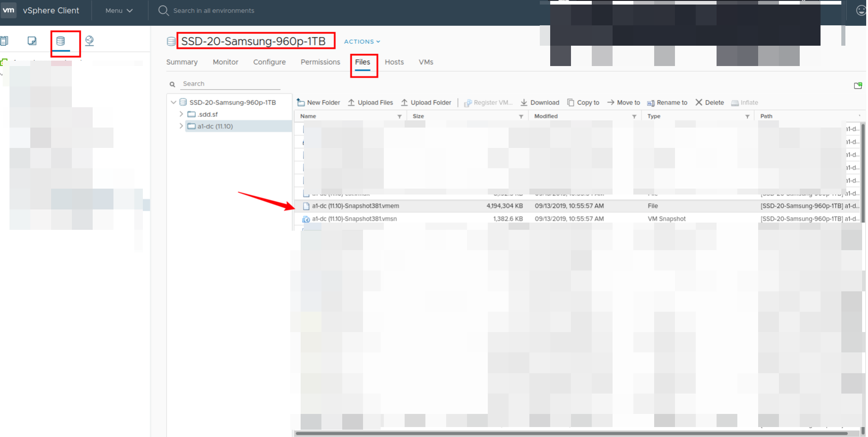Open the VMs tab
The height and width of the screenshot is (437, 868).
[426, 62]
